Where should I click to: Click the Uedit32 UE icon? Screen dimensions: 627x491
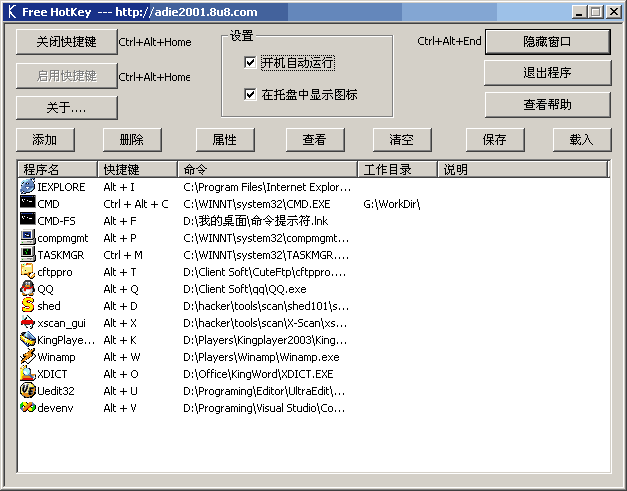click(28, 390)
